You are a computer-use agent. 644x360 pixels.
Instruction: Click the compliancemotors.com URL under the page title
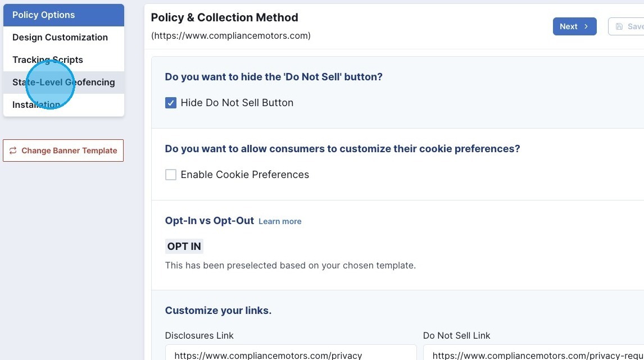tap(230, 35)
